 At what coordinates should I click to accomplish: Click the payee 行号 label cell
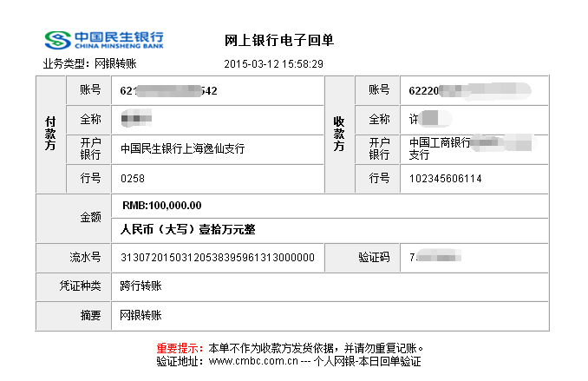(x=377, y=178)
